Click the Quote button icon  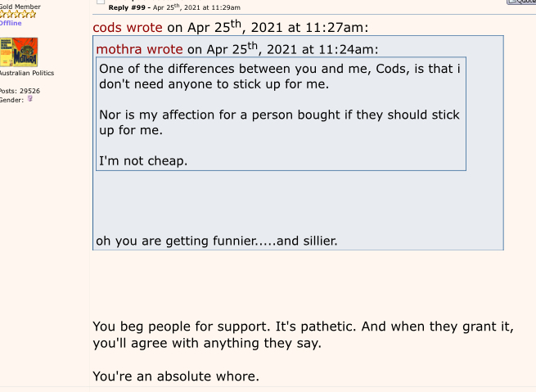click(521, 2)
